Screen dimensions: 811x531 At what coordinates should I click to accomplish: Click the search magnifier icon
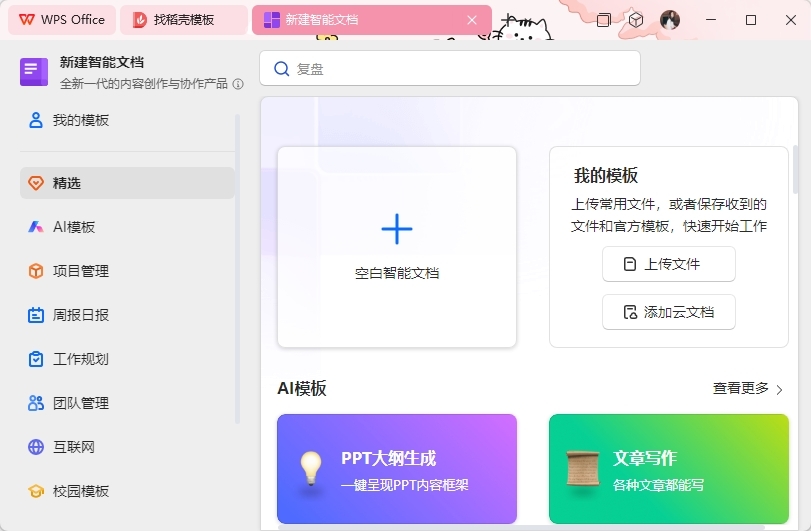click(281, 68)
